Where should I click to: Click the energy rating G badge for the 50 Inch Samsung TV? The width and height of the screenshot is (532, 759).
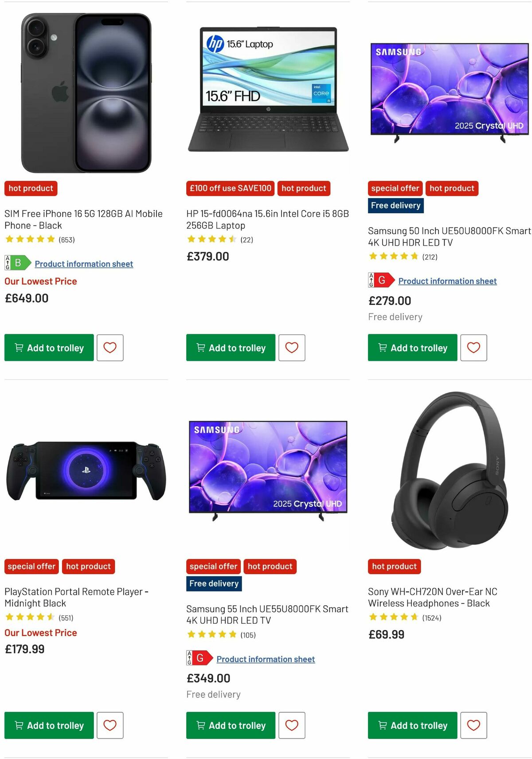[x=377, y=280]
